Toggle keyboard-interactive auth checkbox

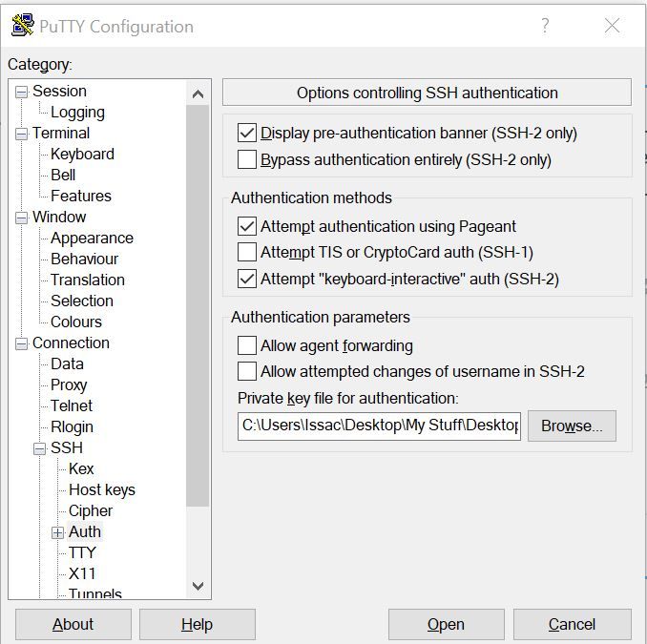tap(247, 279)
